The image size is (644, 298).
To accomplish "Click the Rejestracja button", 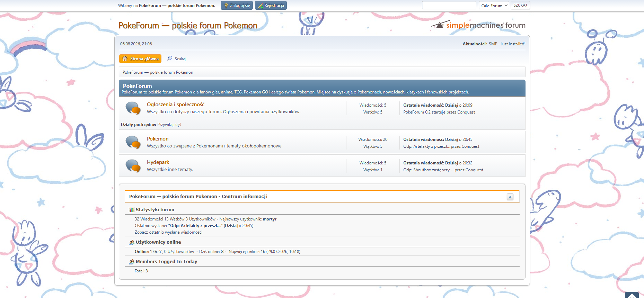I will (271, 6).
